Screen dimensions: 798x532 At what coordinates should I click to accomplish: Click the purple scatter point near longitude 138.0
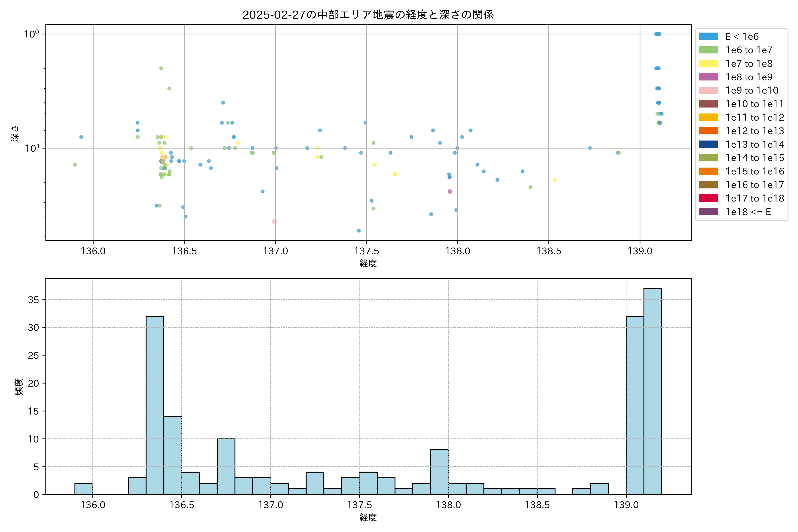[450, 191]
